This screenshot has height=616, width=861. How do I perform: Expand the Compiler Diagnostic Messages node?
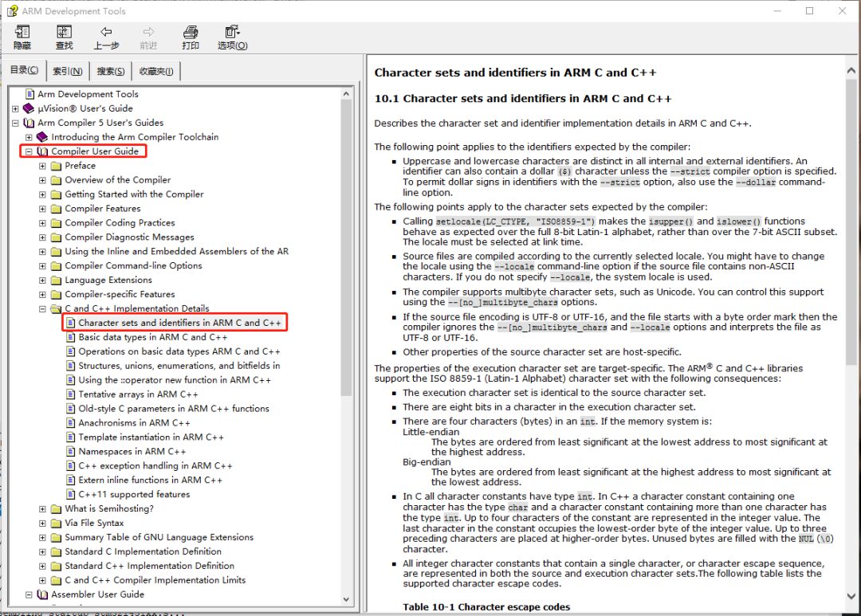(x=42, y=237)
